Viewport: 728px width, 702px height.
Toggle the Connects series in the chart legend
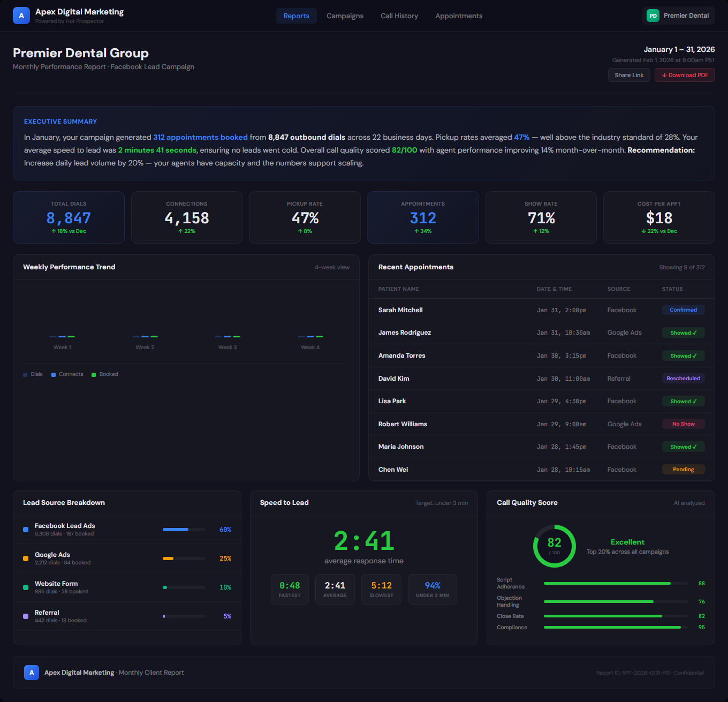(67, 374)
